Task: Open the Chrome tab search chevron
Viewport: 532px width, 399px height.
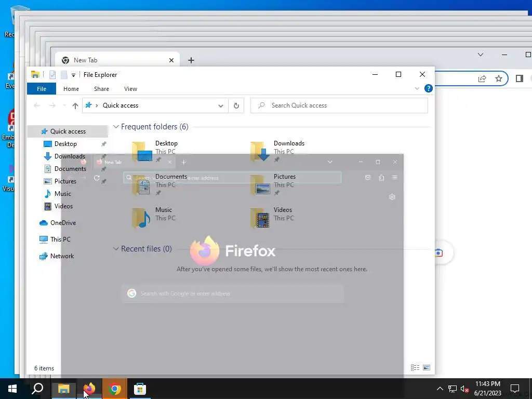Action: pos(481,55)
